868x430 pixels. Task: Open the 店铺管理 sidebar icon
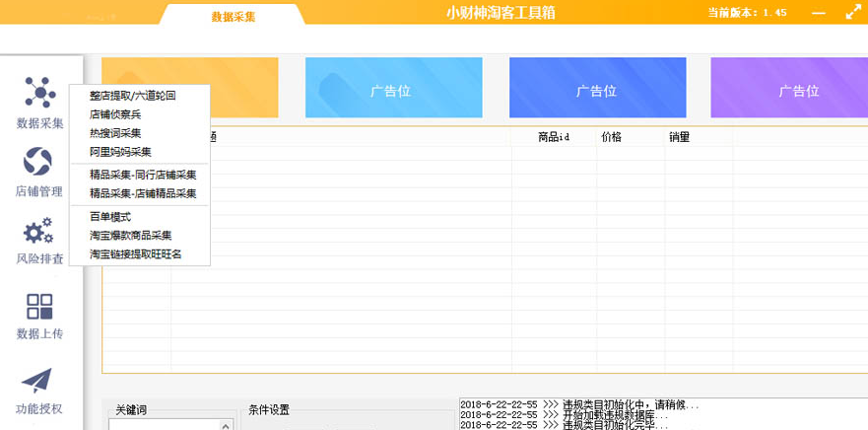[38, 161]
